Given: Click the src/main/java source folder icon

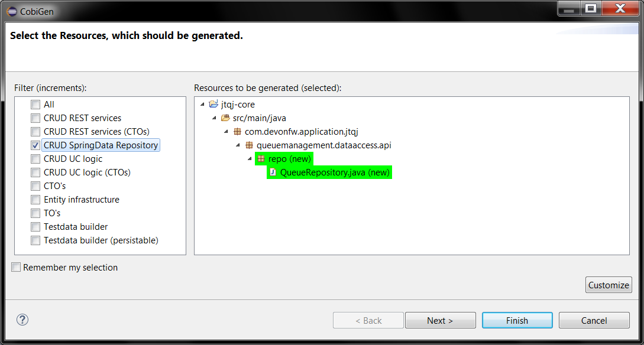Looking at the screenshot, I should (225, 118).
